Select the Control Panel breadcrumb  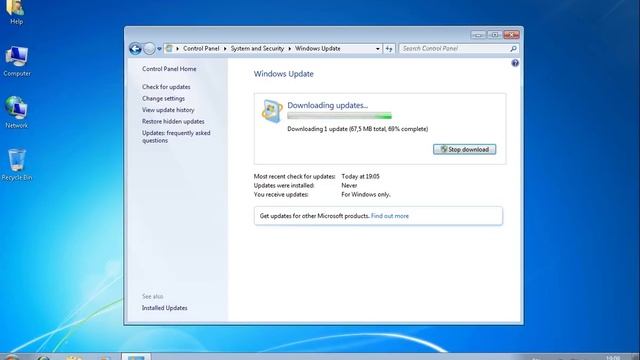click(x=201, y=49)
